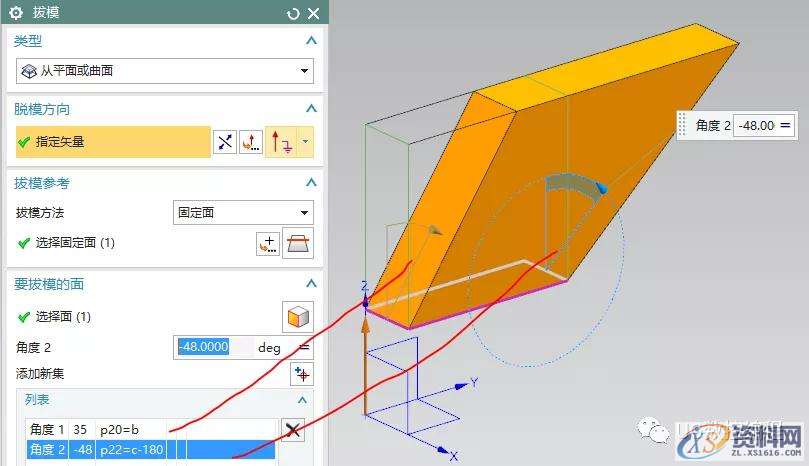
Task: Open the vector dialog icon in 脱模方向
Action: pyautogui.click(x=250, y=142)
